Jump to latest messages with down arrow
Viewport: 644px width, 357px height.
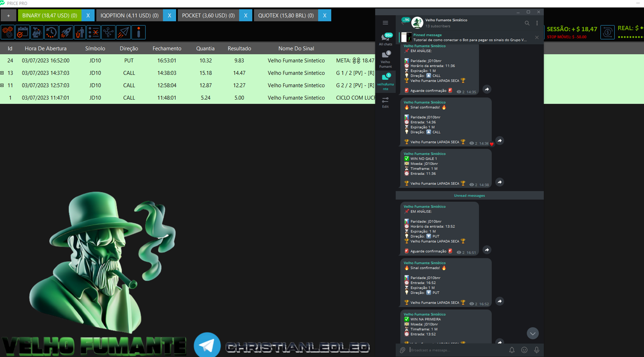(x=532, y=333)
